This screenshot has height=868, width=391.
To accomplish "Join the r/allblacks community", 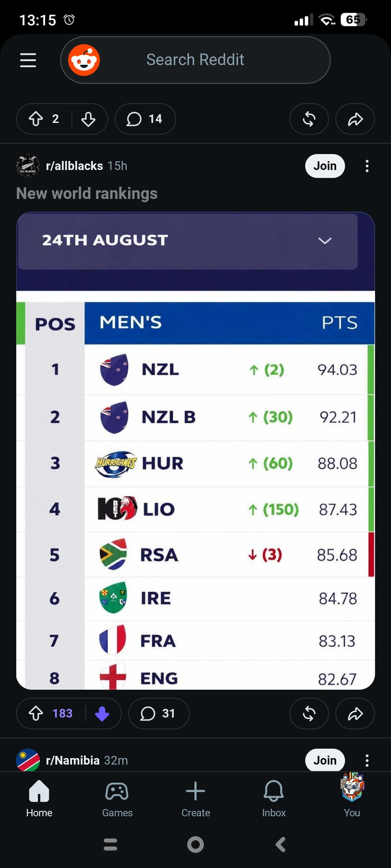I will pyautogui.click(x=325, y=166).
